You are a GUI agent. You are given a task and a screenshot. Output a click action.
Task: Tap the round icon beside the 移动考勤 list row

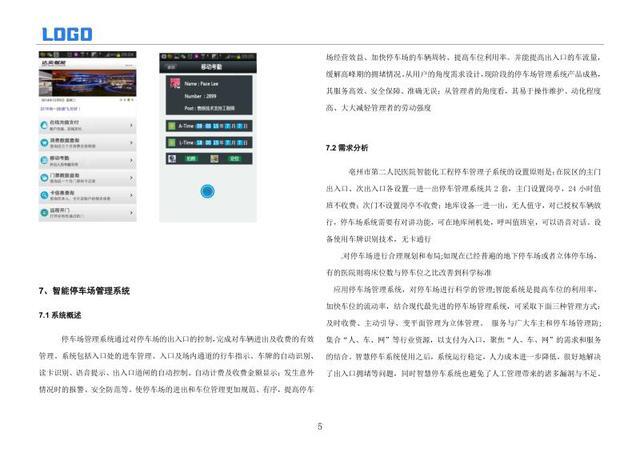click(44, 160)
